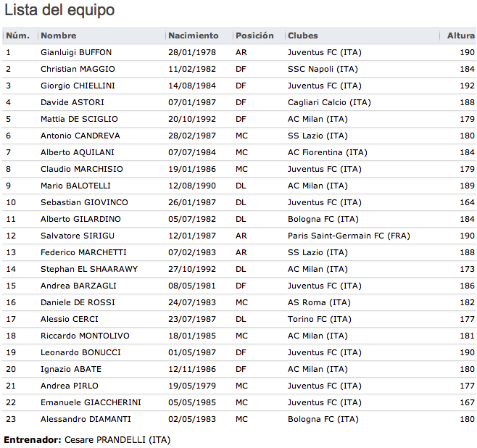Click the Núm. column header
Viewport: 477px width, 448px height.
coord(18,36)
